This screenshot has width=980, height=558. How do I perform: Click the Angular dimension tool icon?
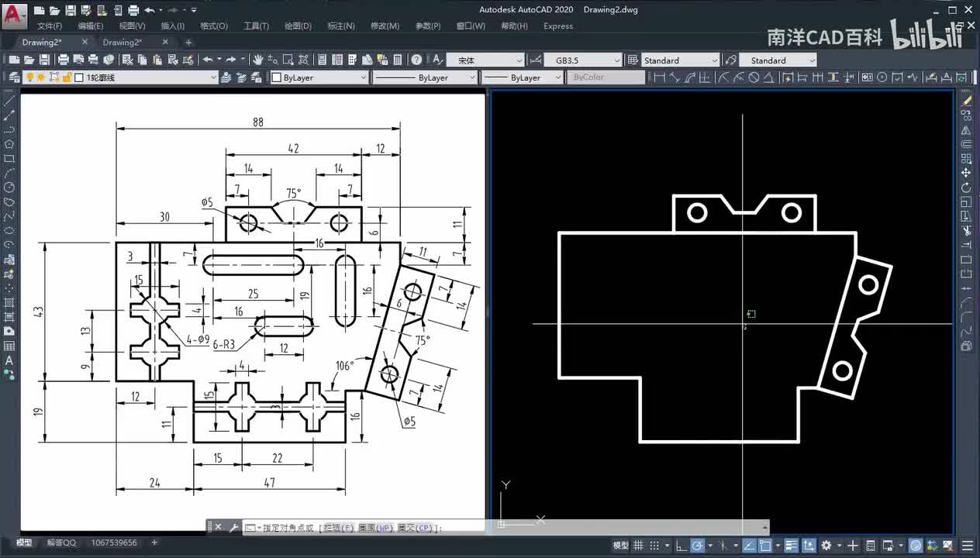tap(768, 77)
